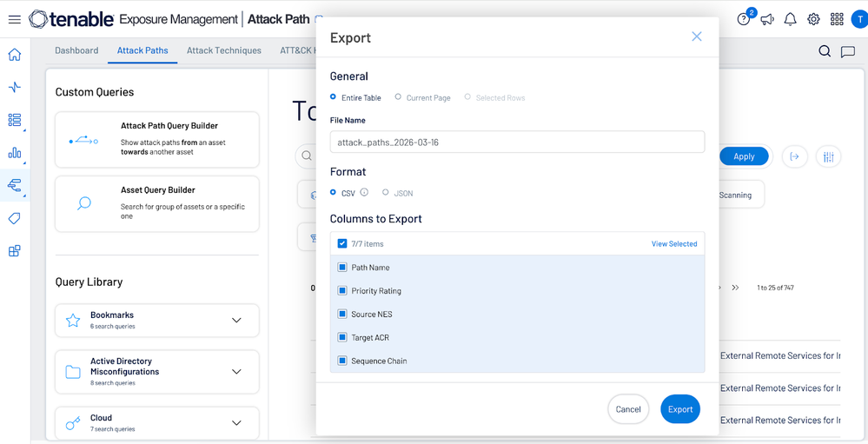
Task: Click the File Name input field
Action: [x=517, y=142]
